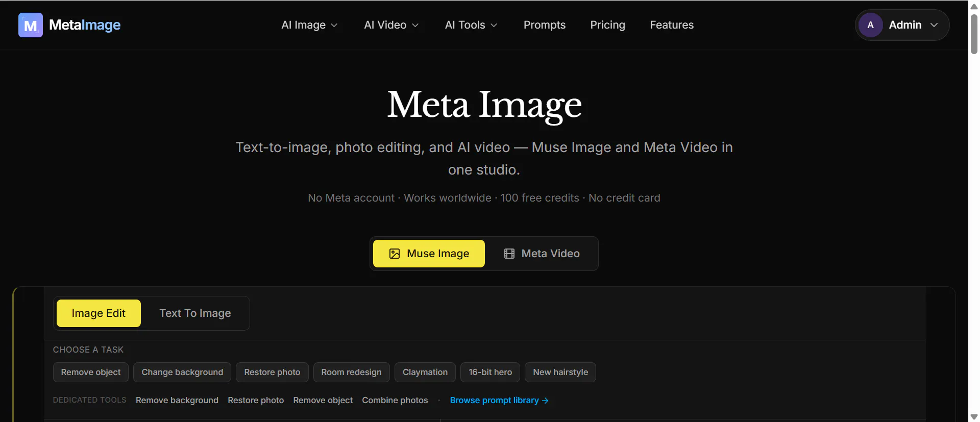Go to the Pricing page
Viewport: 980px width, 422px height.
coord(607,25)
